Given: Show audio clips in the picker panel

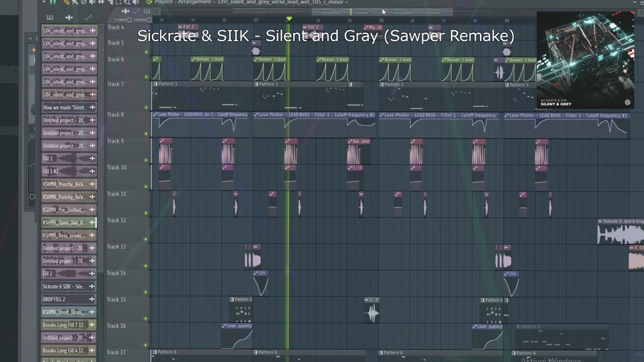Looking at the screenshot, I should [x=69, y=17].
